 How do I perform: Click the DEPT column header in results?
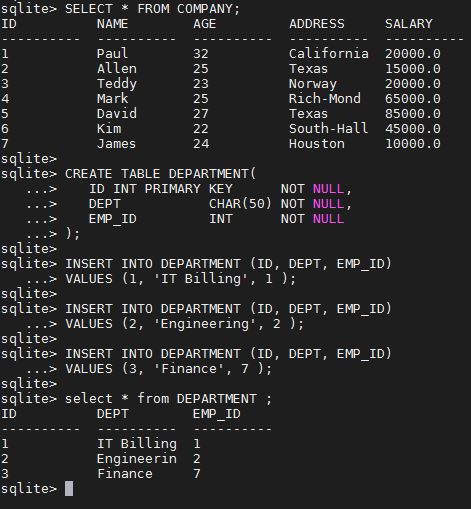click(112, 414)
